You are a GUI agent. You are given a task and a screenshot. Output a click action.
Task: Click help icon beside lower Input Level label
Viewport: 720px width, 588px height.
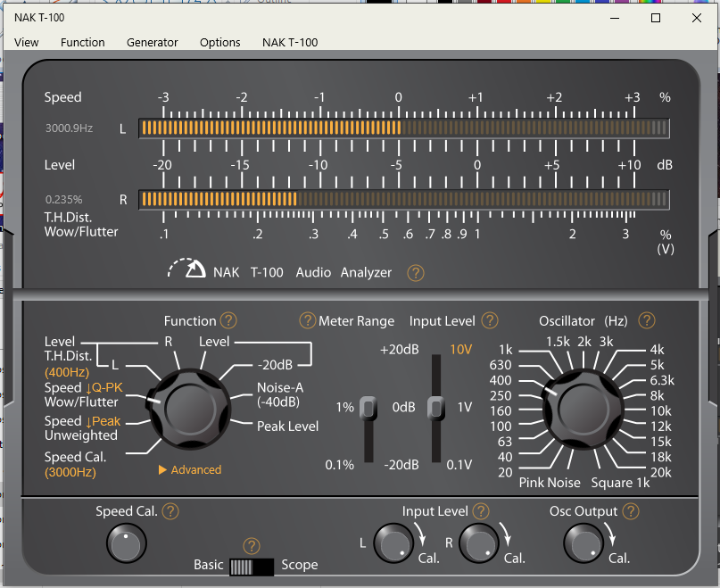pyautogui.click(x=481, y=511)
